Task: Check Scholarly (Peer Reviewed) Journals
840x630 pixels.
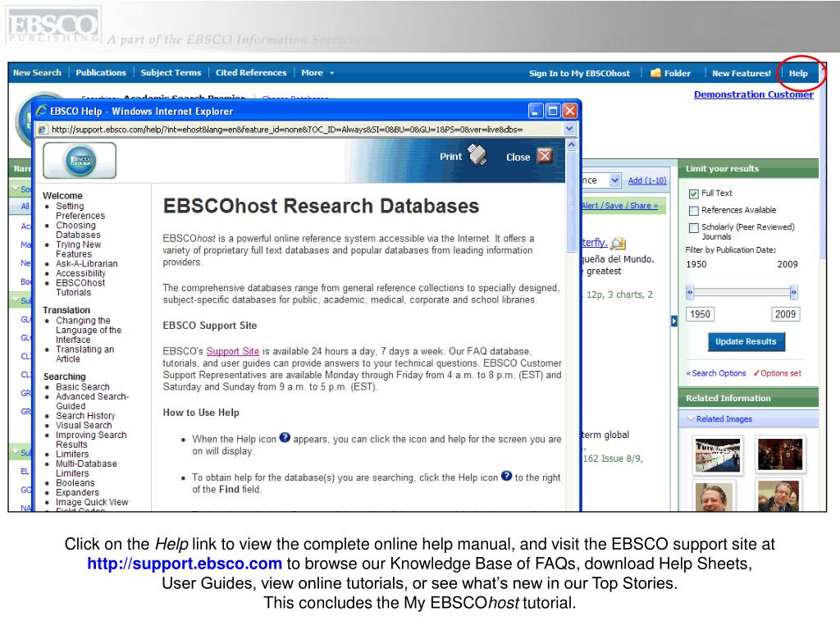Action: [x=694, y=228]
